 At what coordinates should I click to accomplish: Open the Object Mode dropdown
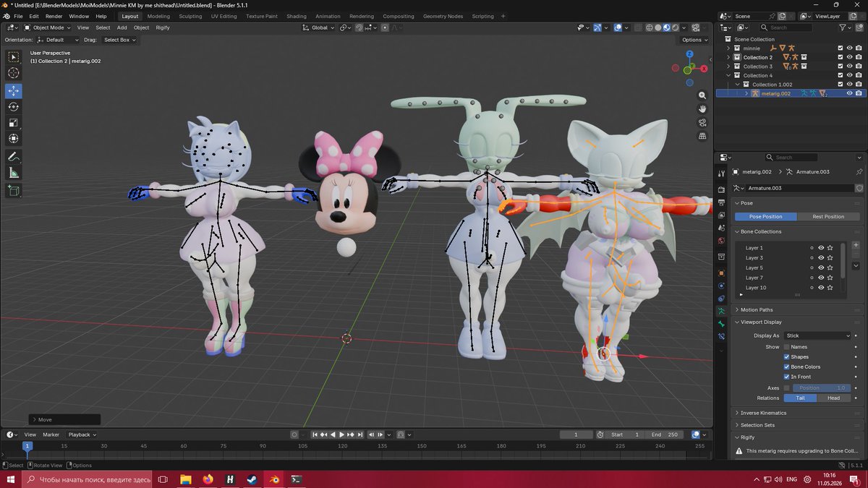coord(47,27)
